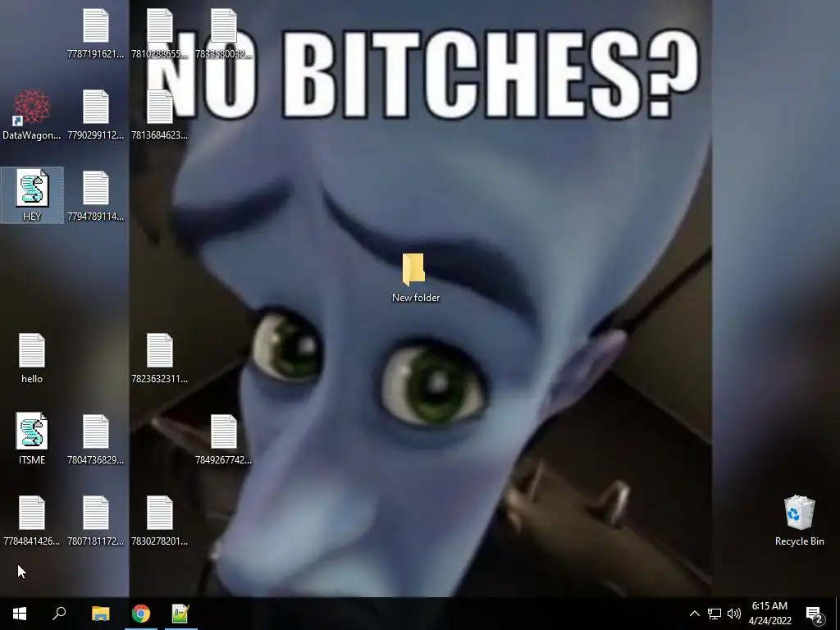Screen dimensions: 840x630
Task: Select the 7823632311... file icon
Action: tap(160, 350)
